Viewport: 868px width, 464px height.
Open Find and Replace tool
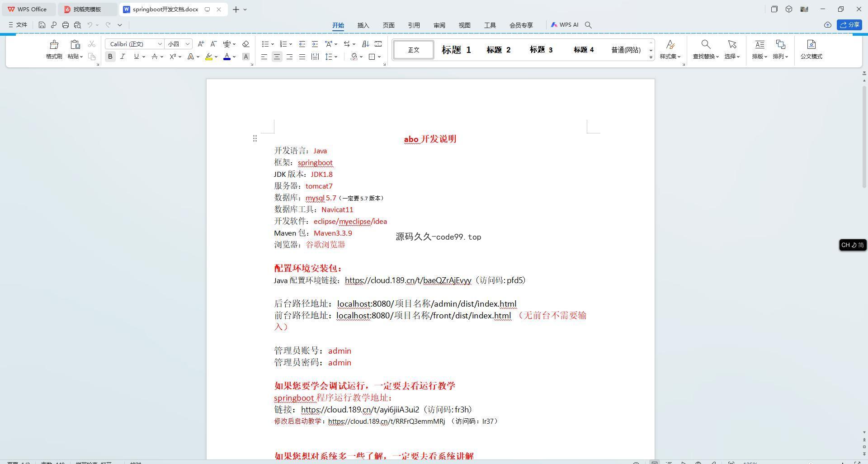[705, 49]
